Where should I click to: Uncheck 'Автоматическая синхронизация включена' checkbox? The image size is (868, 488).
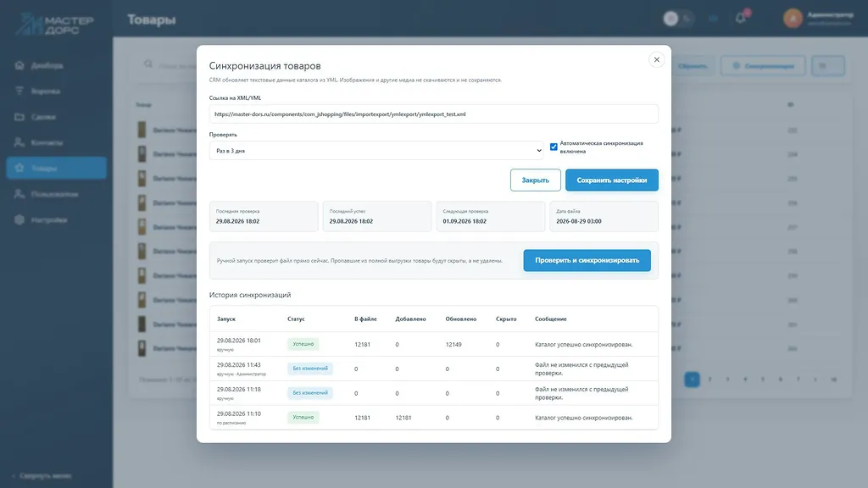click(x=554, y=147)
